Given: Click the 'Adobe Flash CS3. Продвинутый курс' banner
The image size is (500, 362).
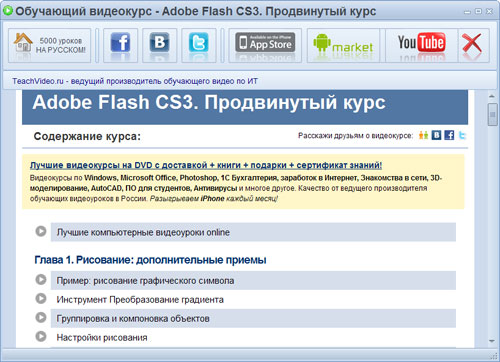Looking at the screenshot, I should (245, 107).
